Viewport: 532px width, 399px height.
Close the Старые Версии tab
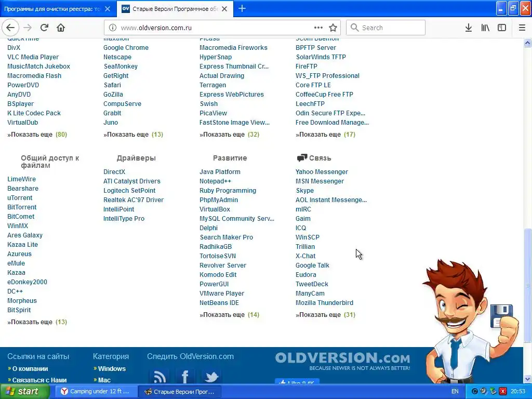[x=224, y=9]
